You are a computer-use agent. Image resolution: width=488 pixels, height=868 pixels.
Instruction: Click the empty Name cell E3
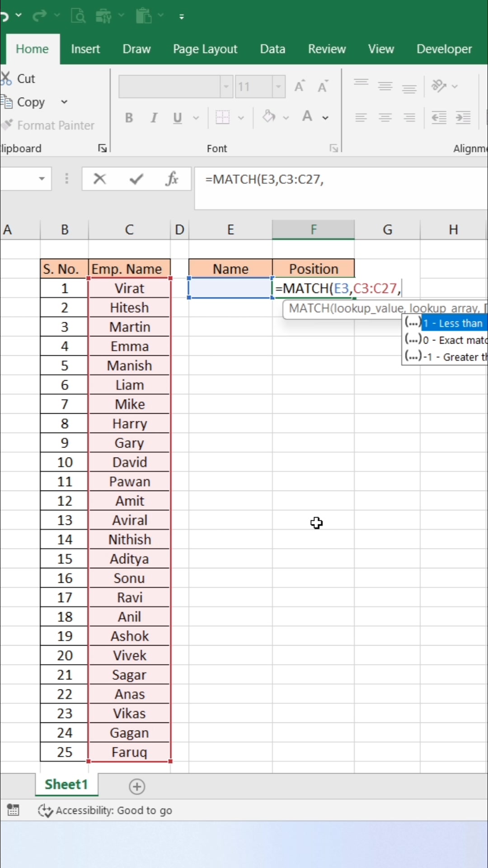230,288
